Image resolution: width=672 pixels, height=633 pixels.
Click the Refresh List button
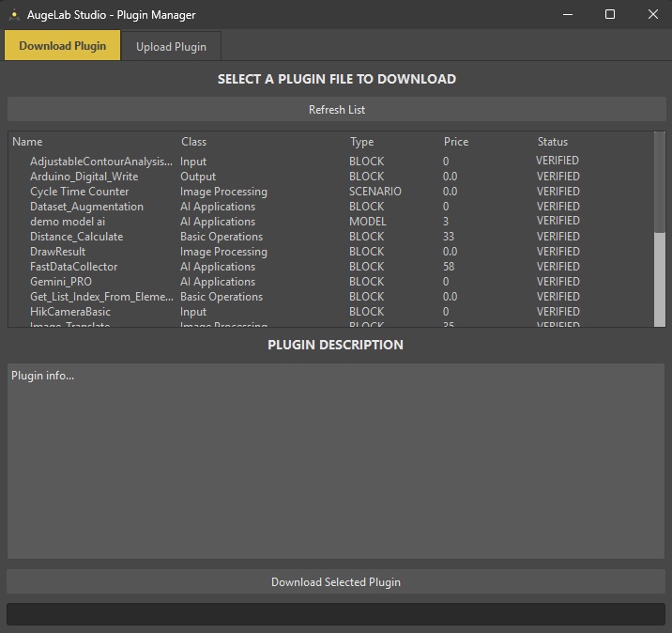pyautogui.click(x=336, y=109)
